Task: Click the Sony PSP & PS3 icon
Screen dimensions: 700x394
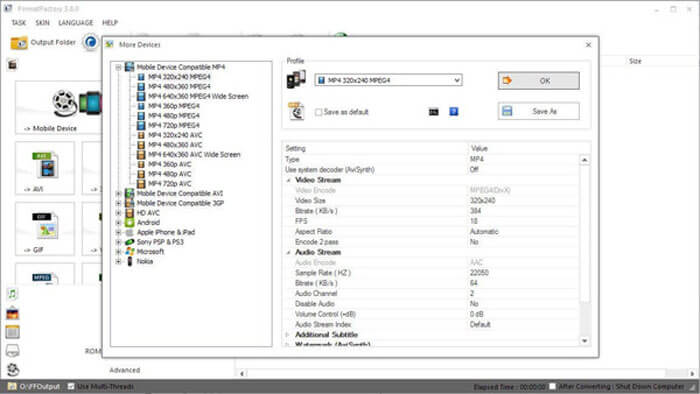Action: click(129, 242)
